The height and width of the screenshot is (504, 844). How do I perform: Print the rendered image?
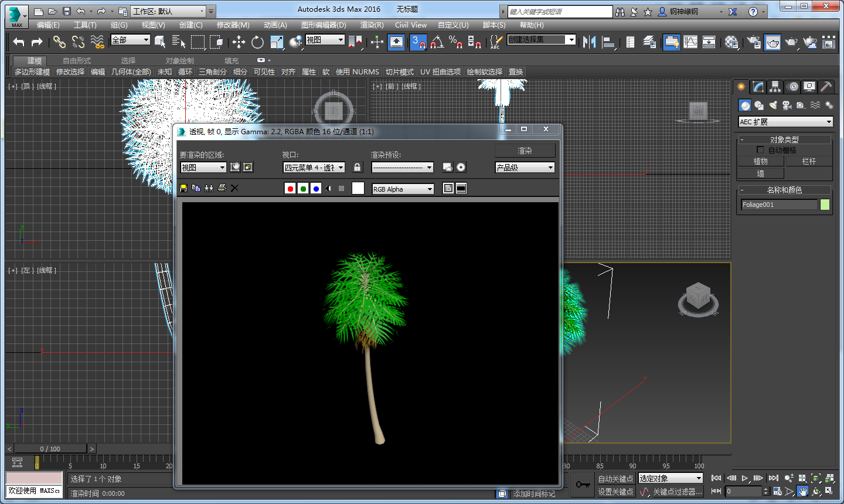coord(222,188)
